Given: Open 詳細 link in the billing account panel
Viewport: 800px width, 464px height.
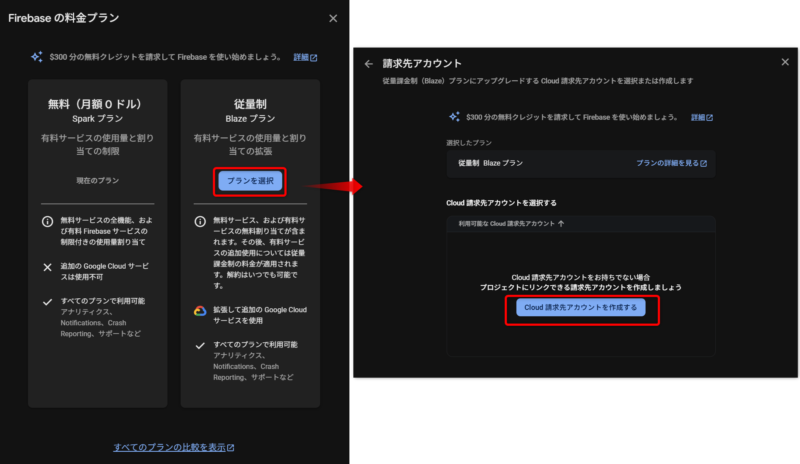Looking at the screenshot, I should tap(702, 117).
